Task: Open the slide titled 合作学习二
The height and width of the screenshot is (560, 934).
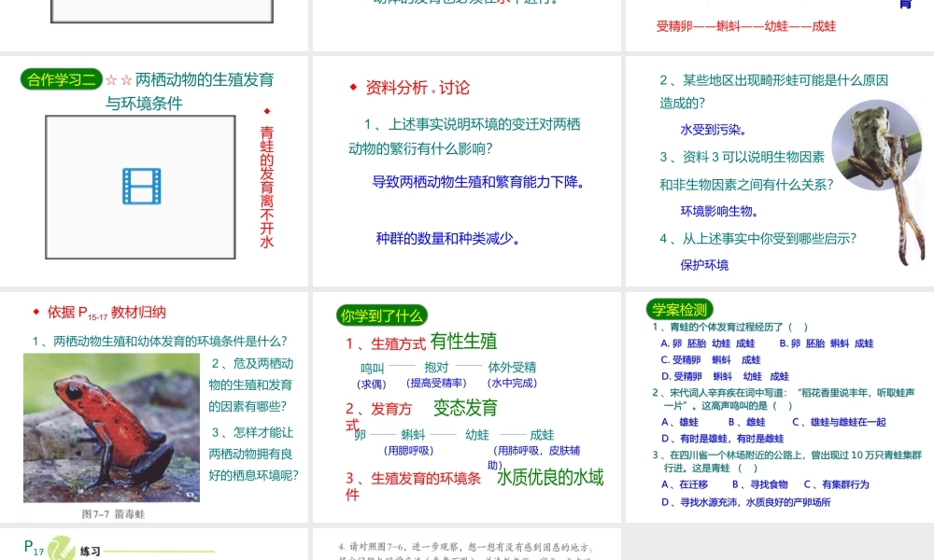Action: point(154,171)
